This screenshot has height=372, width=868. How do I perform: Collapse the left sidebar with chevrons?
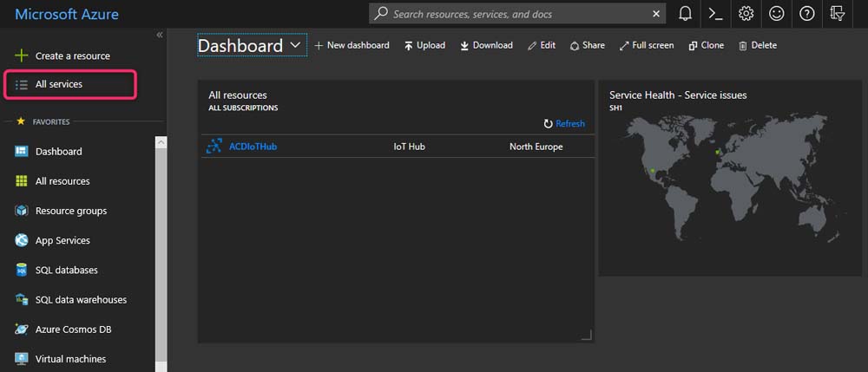[160, 35]
